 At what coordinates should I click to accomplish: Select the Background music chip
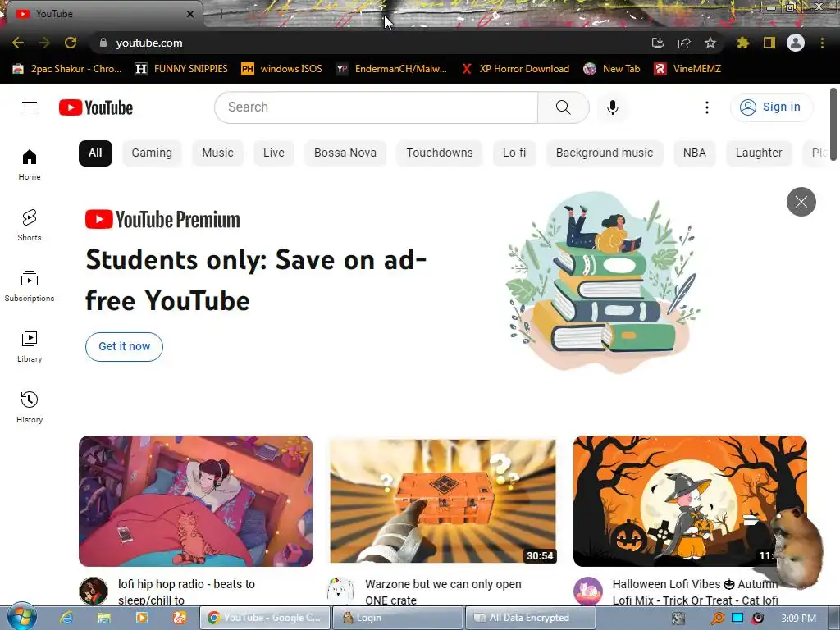[x=605, y=153]
